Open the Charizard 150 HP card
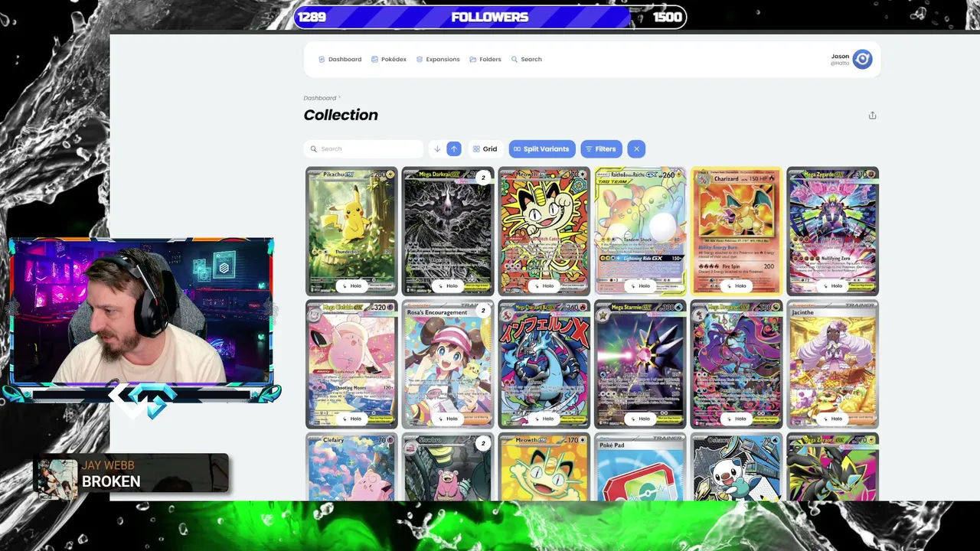The width and height of the screenshot is (980, 551). (737, 231)
